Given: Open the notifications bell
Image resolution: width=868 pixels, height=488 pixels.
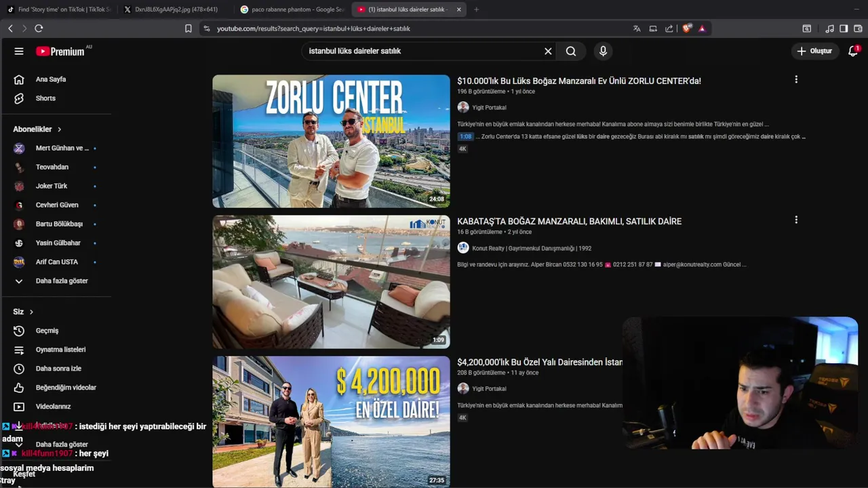Looking at the screenshot, I should pos(853,51).
